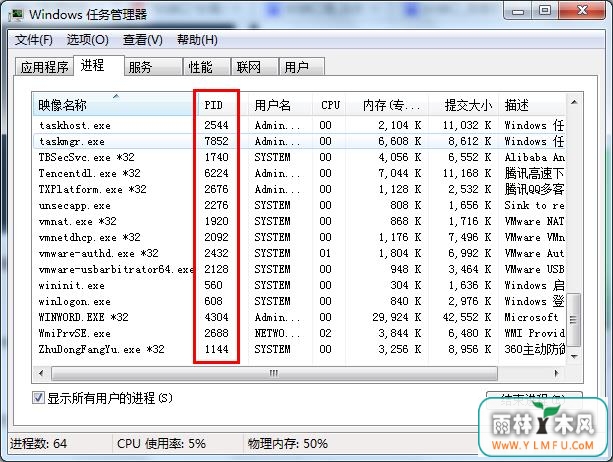
Task: Select winlogon.exe process
Action: 299,301
